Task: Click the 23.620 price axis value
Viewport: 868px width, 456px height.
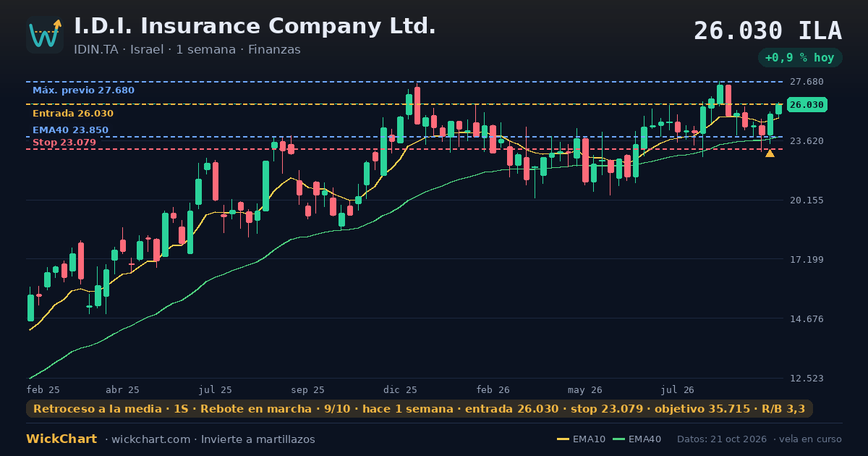Action: pos(807,140)
